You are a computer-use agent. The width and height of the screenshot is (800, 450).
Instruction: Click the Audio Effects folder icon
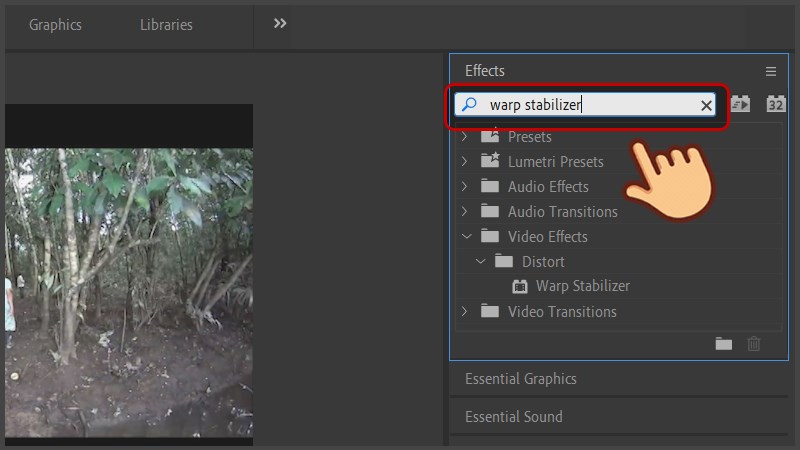pyautogui.click(x=490, y=186)
